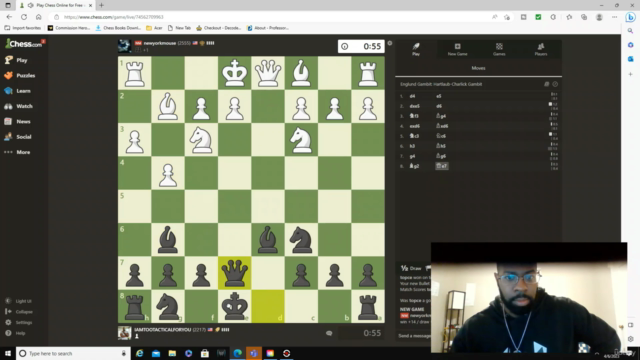640x360 pixels.
Task: Switch to the New Game tab
Action: pos(458,49)
